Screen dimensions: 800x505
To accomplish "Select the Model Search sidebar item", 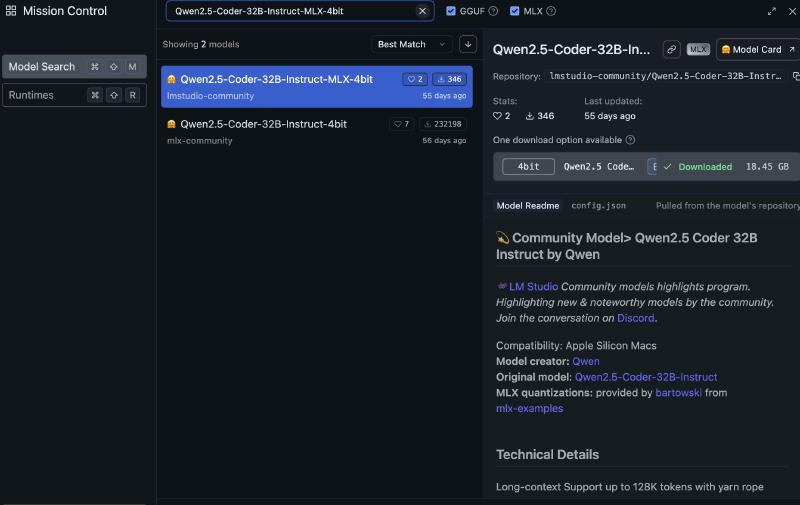I will [74, 66].
